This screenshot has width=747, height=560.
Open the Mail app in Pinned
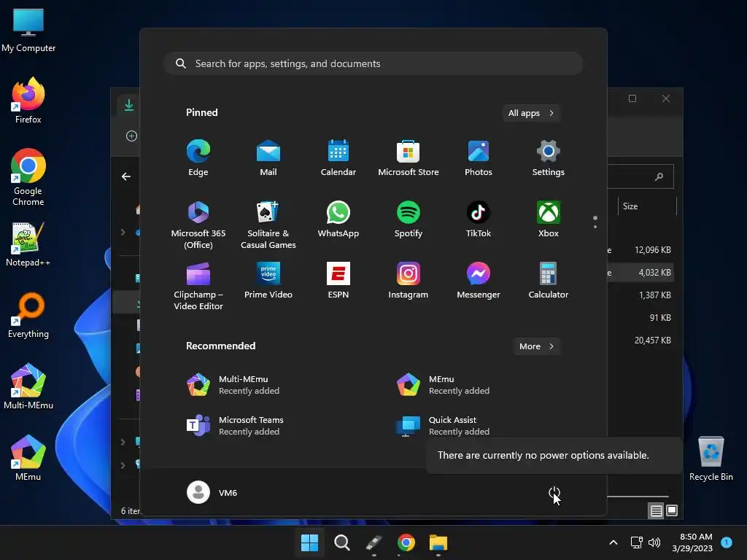(268, 158)
